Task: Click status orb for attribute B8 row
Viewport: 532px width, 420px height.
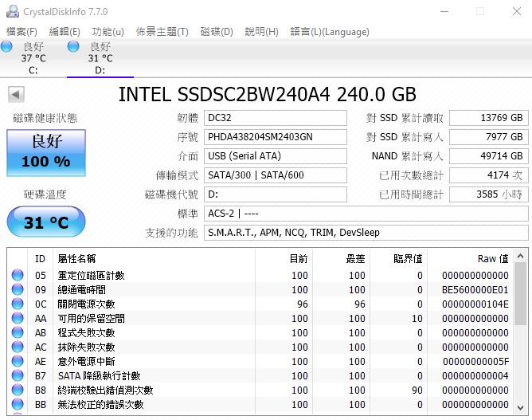Action: (x=18, y=390)
